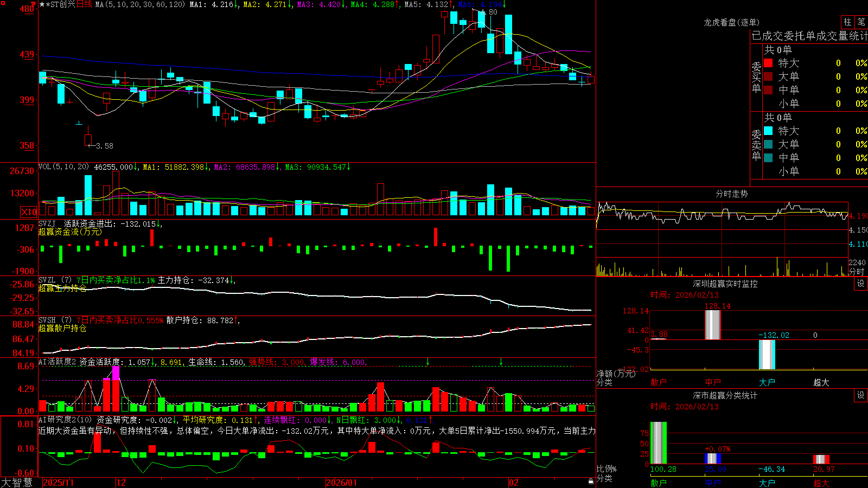Click the lock icon at bottom of chart

pyautogui.click(x=591, y=481)
